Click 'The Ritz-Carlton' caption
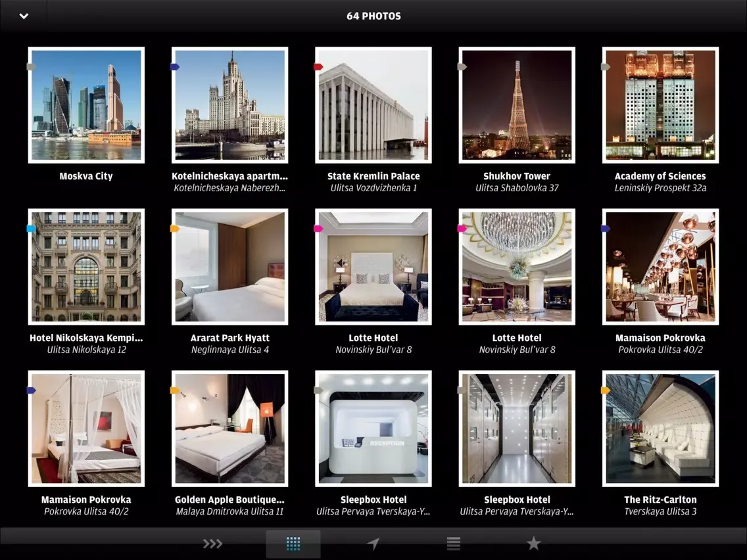Viewport: 747px width, 560px height. (x=660, y=500)
